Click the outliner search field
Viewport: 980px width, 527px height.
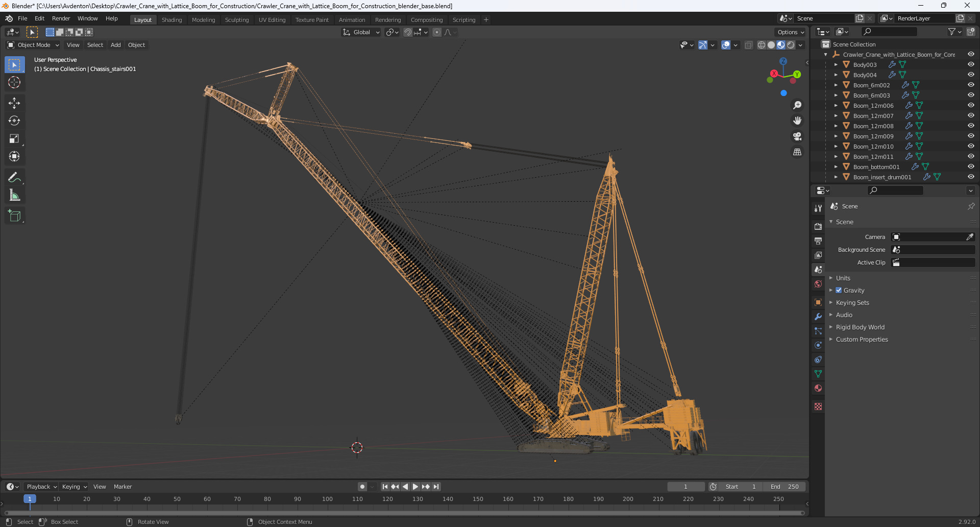(x=889, y=32)
